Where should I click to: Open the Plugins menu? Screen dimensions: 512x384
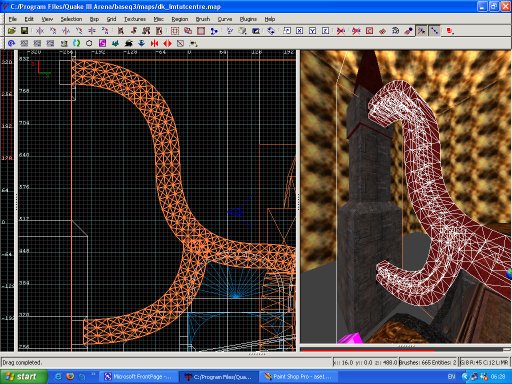point(248,19)
